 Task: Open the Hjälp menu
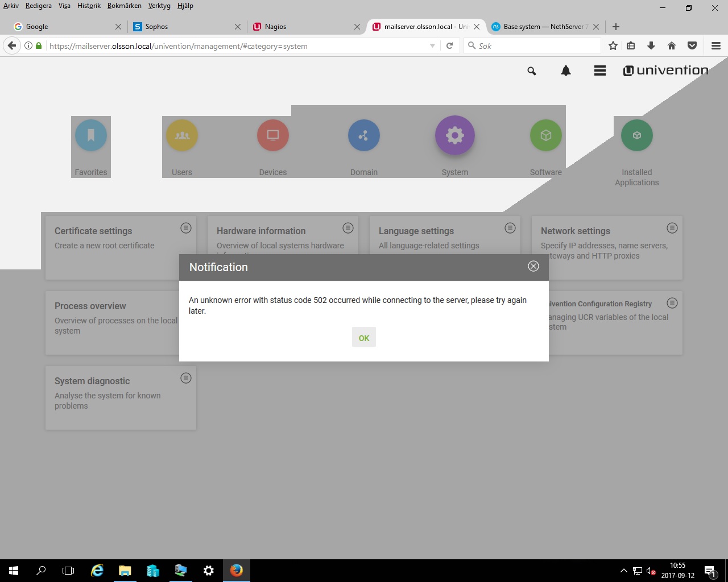tap(185, 6)
